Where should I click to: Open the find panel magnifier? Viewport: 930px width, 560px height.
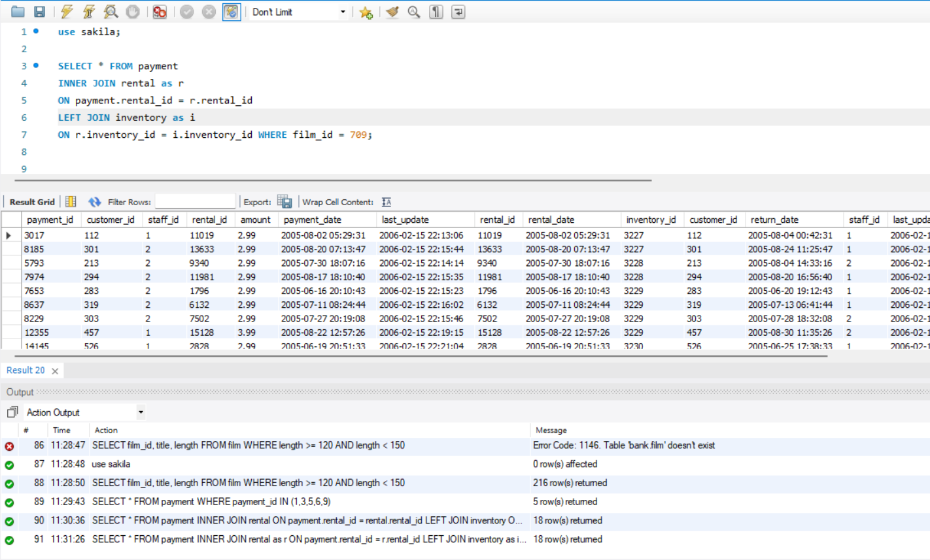[x=414, y=12]
